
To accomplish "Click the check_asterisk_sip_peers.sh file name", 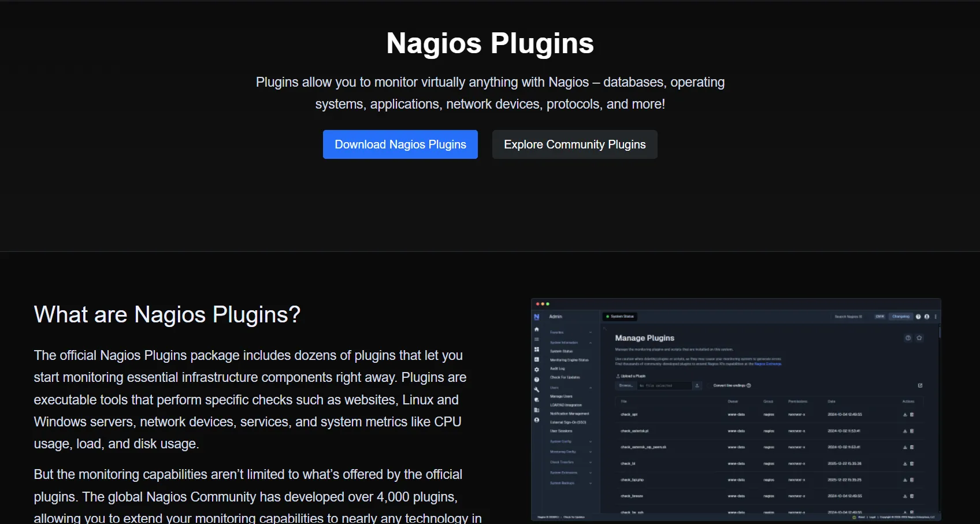I will click(643, 447).
